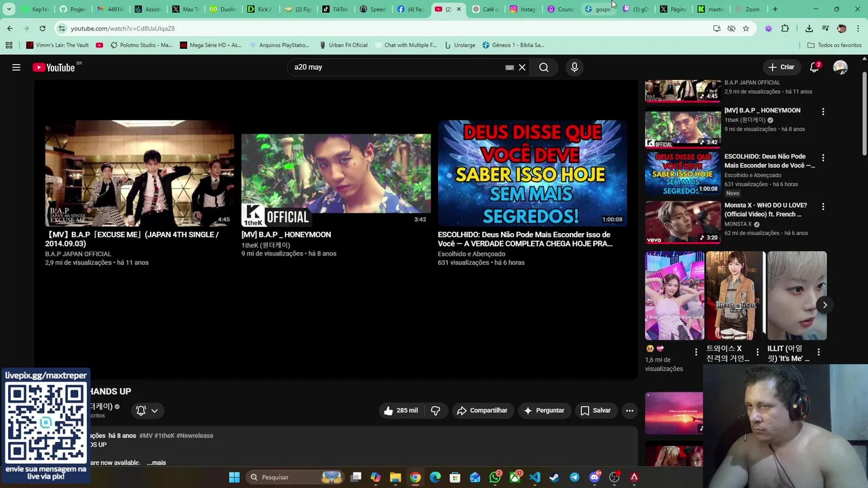Open Polotno Studio bookmark
Screen dimensions: 868x488
141,45
